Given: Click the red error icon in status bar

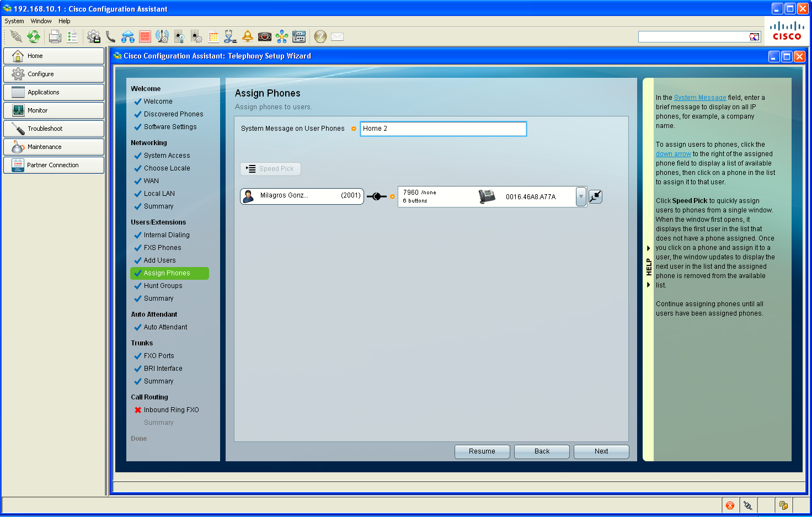Looking at the screenshot, I should pos(730,505).
